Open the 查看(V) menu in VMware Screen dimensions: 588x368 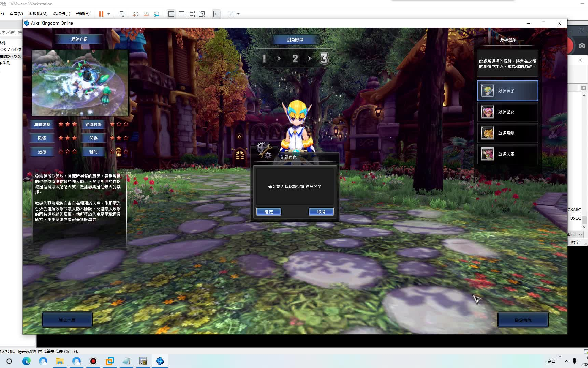[x=16, y=14]
